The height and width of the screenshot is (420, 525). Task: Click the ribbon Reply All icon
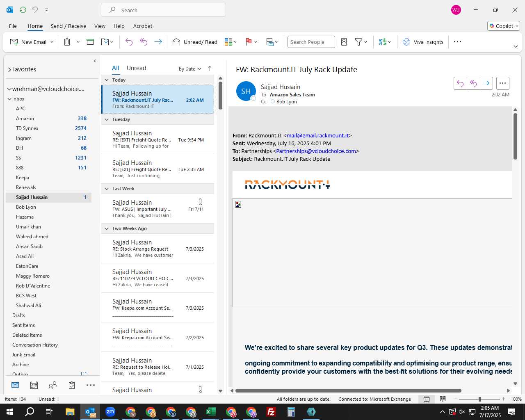pos(144,42)
